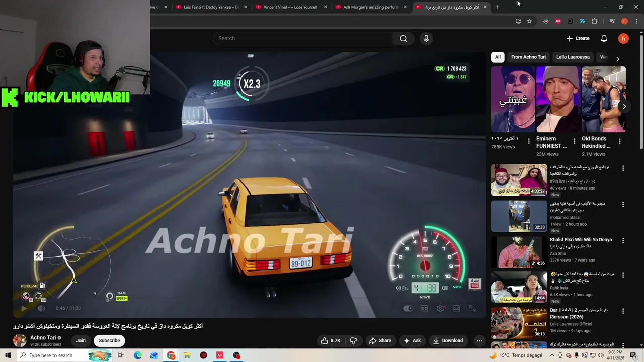Show next filter chips arrow

(x=618, y=59)
